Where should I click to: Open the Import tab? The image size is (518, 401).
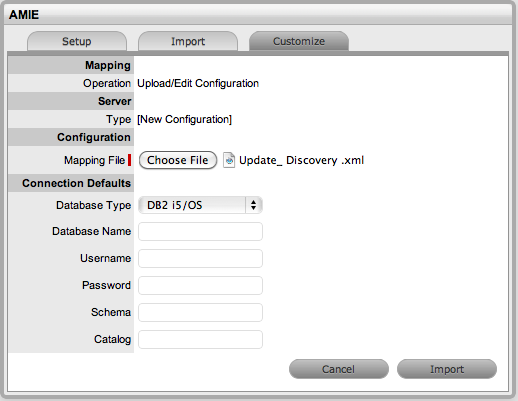[x=188, y=41]
